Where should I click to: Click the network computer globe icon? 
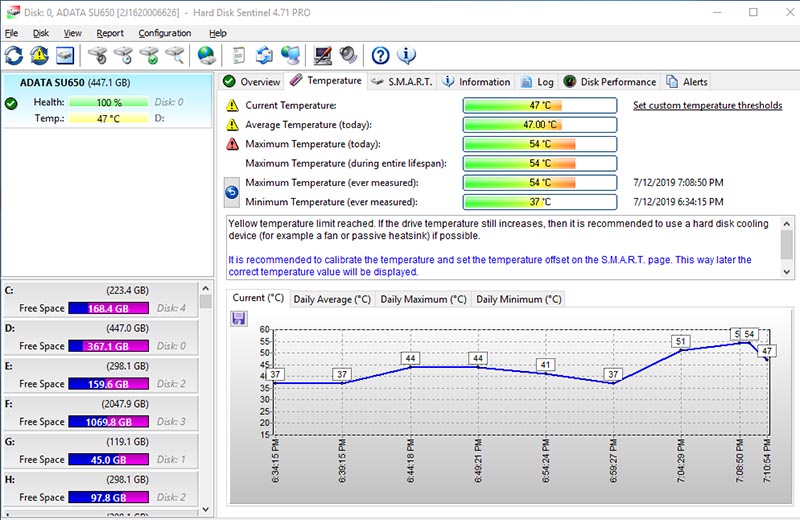pyautogui.click(x=290, y=55)
